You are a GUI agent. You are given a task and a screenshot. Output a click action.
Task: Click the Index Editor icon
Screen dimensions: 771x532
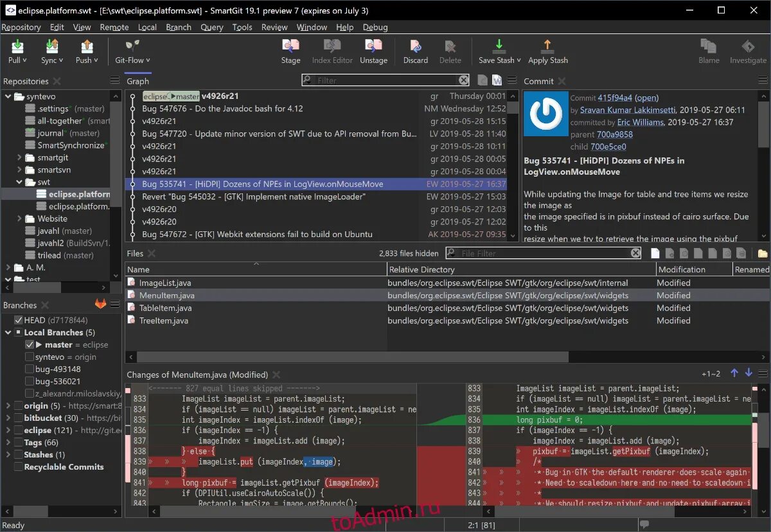pyautogui.click(x=332, y=46)
